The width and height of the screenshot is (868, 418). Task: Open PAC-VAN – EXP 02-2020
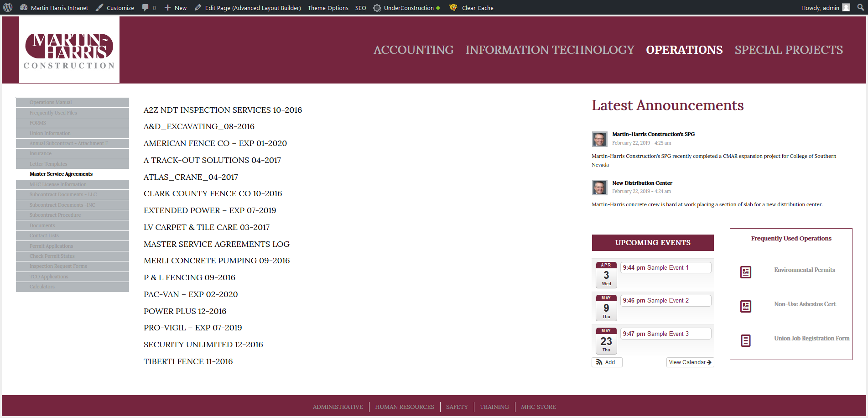click(x=191, y=294)
